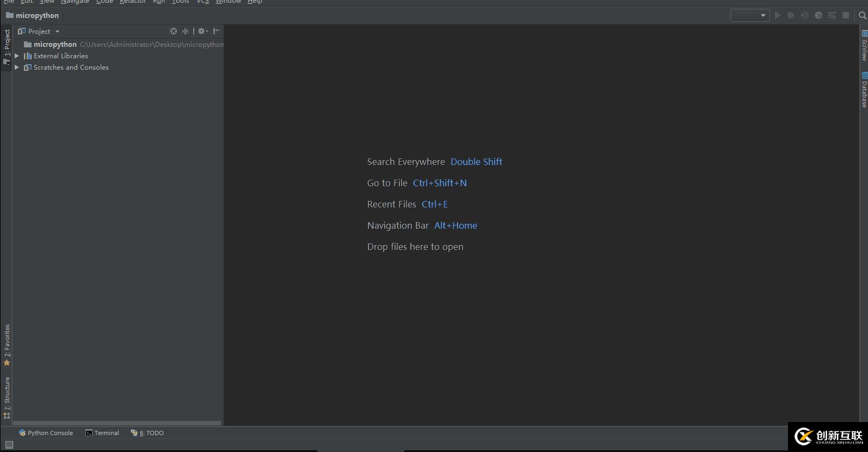Click the Debug bug icon
868x452 pixels.
click(791, 15)
